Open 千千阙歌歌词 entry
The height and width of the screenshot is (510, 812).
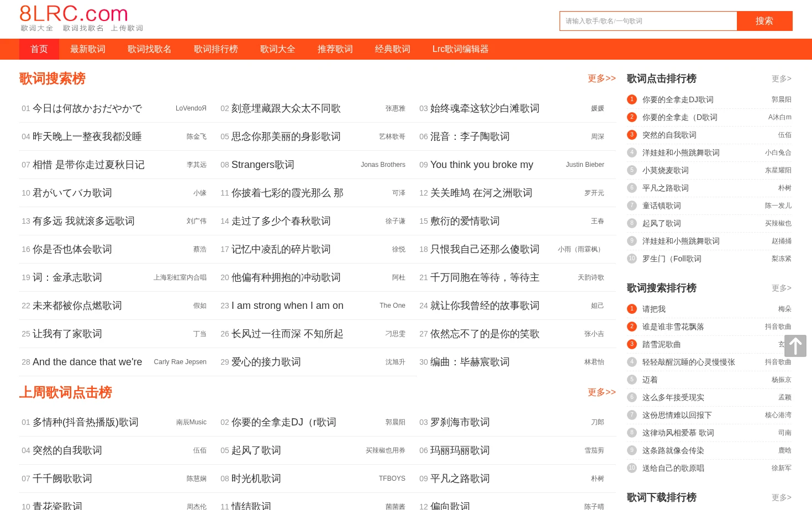(x=62, y=479)
